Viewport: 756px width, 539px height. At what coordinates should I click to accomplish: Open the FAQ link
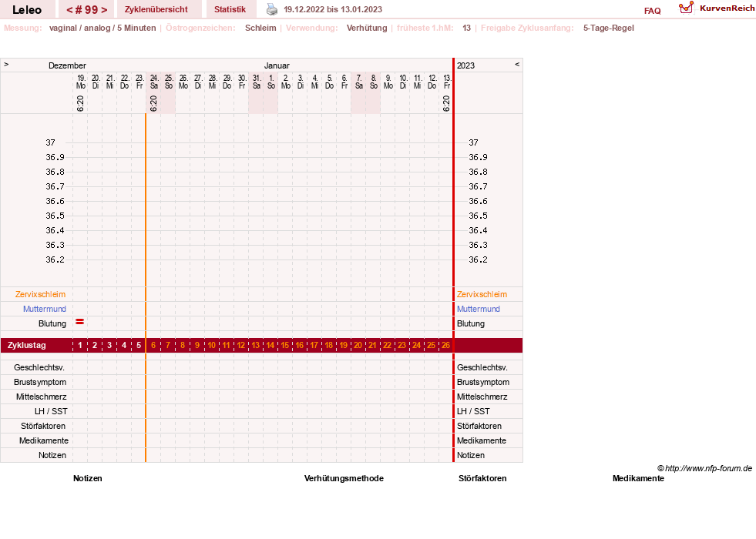tap(652, 11)
